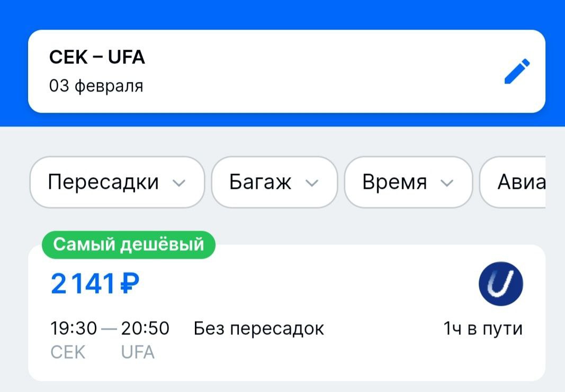
Task: Open the Пересадки filter label
Action: point(103,183)
